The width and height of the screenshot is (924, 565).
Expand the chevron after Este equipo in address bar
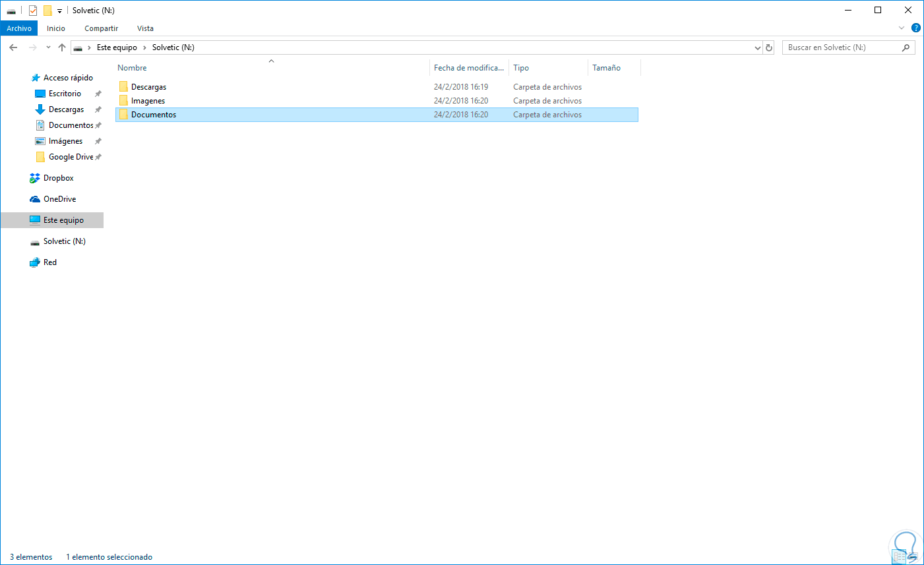coord(144,47)
